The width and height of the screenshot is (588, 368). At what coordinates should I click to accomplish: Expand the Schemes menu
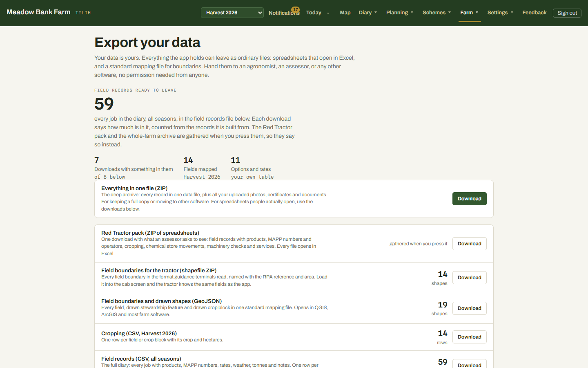click(x=437, y=13)
